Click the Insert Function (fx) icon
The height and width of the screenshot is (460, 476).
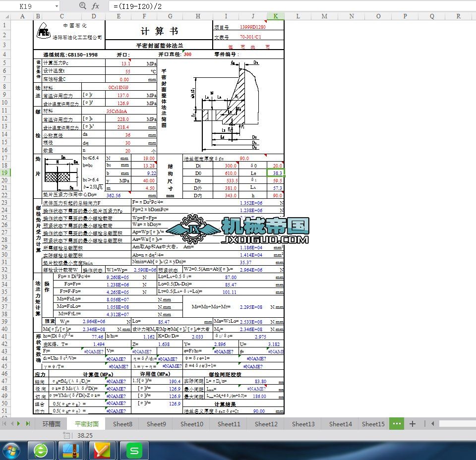point(96,6)
